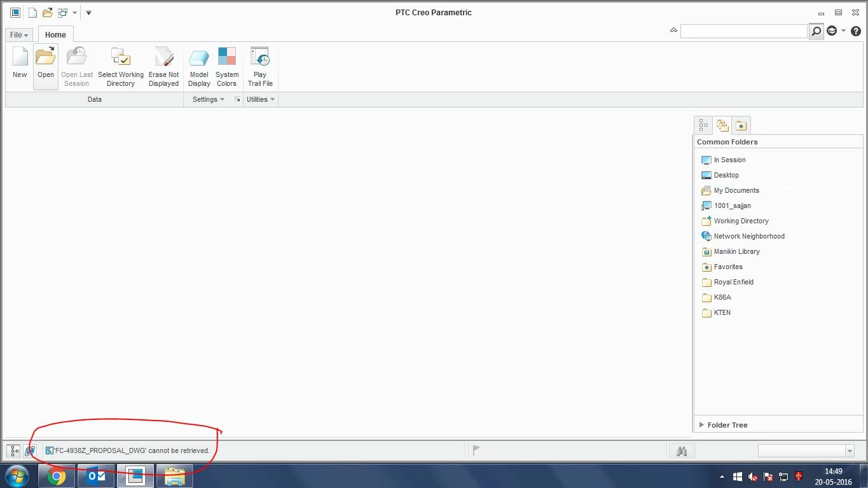Open the K86A folder
868x488 pixels.
click(x=716, y=297)
